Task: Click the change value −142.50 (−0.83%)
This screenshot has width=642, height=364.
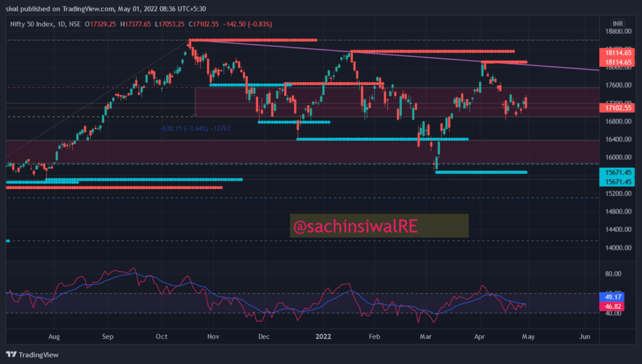Action: pyautogui.click(x=247, y=24)
